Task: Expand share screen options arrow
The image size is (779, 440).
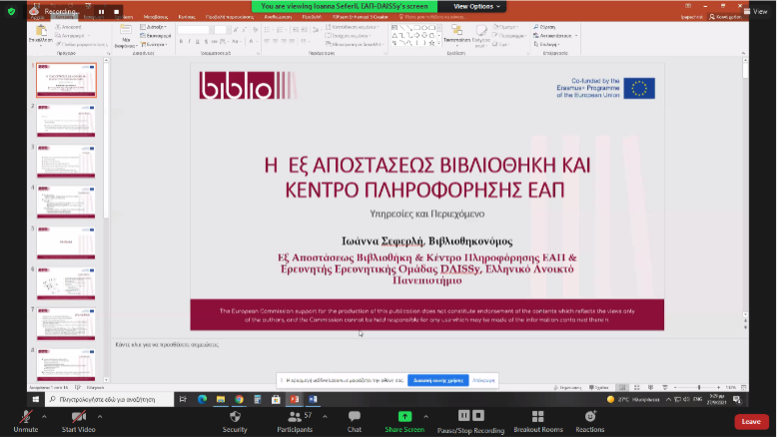Action: (426, 418)
